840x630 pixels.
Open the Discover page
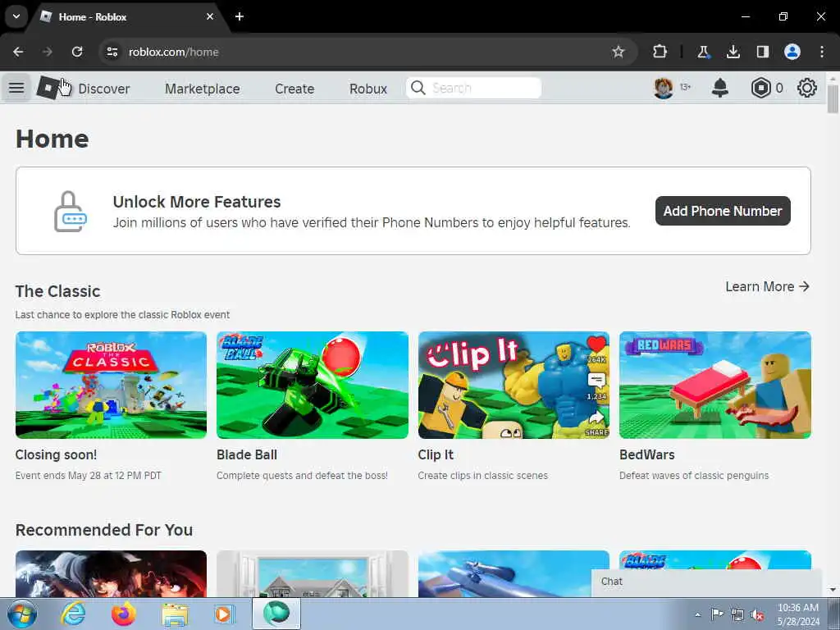(104, 89)
